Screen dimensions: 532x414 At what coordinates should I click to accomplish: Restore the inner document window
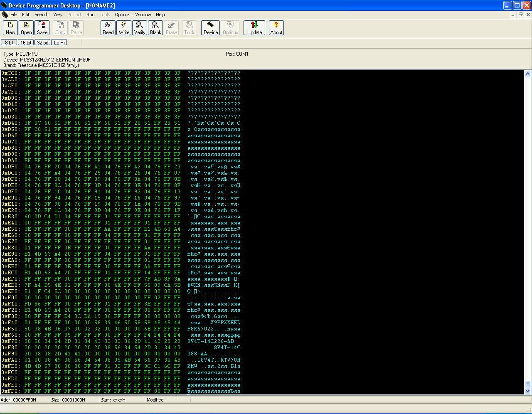[x=520, y=15]
